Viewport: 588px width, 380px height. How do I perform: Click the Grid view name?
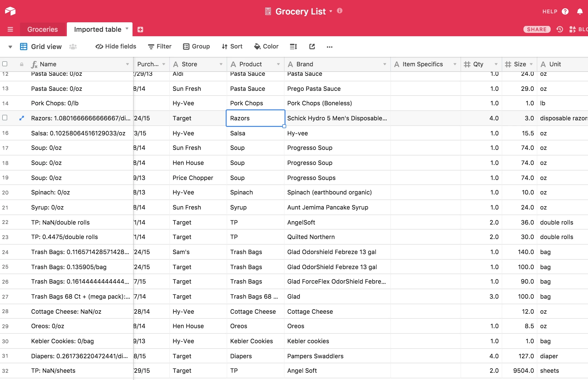pos(46,47)
